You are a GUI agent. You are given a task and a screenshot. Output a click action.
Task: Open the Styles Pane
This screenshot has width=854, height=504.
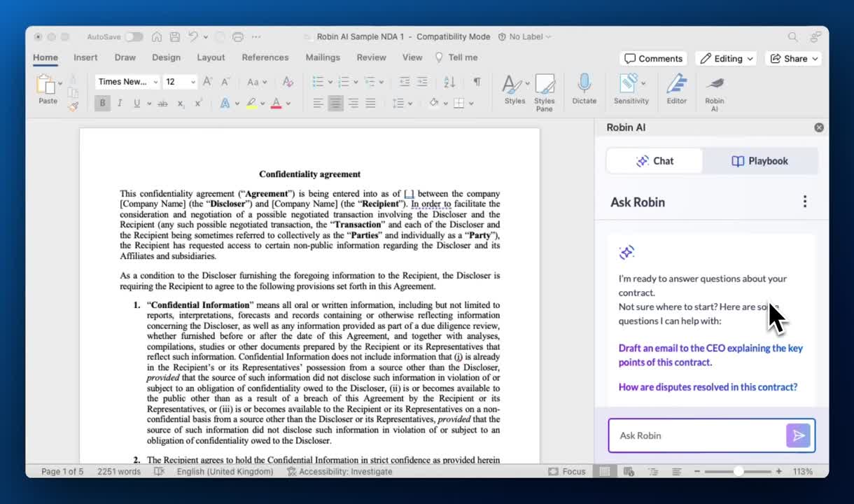[x=545, y=92]
